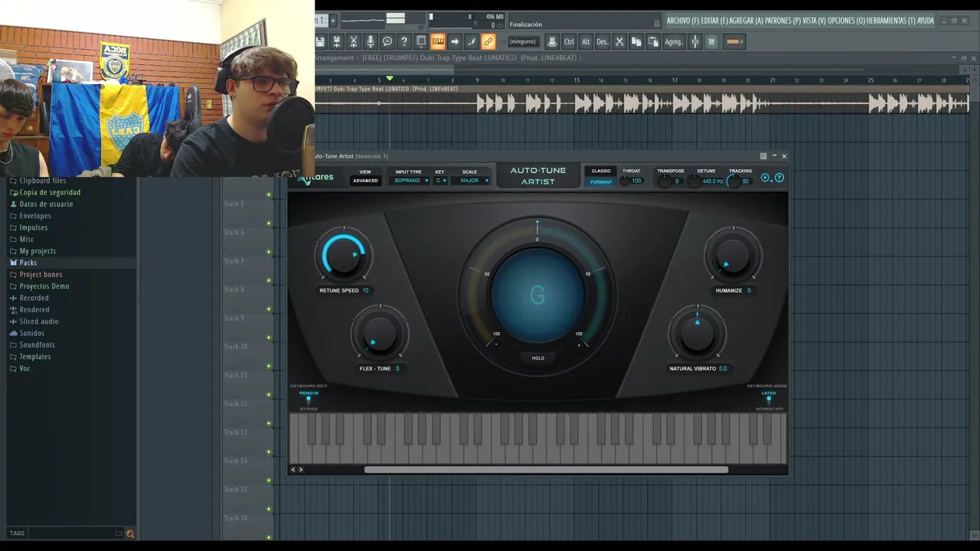Click the Agreg. toolbar button
Viewport: 980px width, 551px height.
(x=674, y=41)
